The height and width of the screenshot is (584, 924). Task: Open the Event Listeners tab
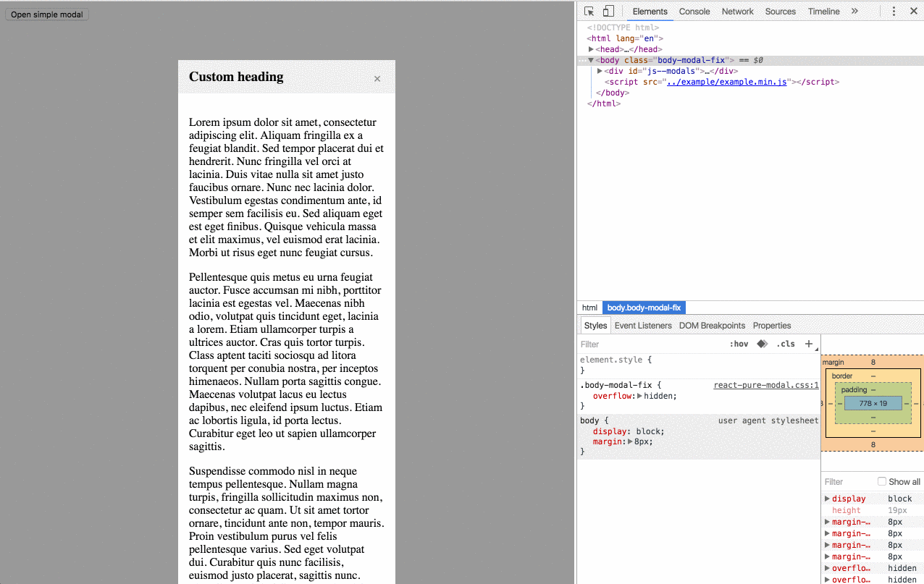click(642, 325)
